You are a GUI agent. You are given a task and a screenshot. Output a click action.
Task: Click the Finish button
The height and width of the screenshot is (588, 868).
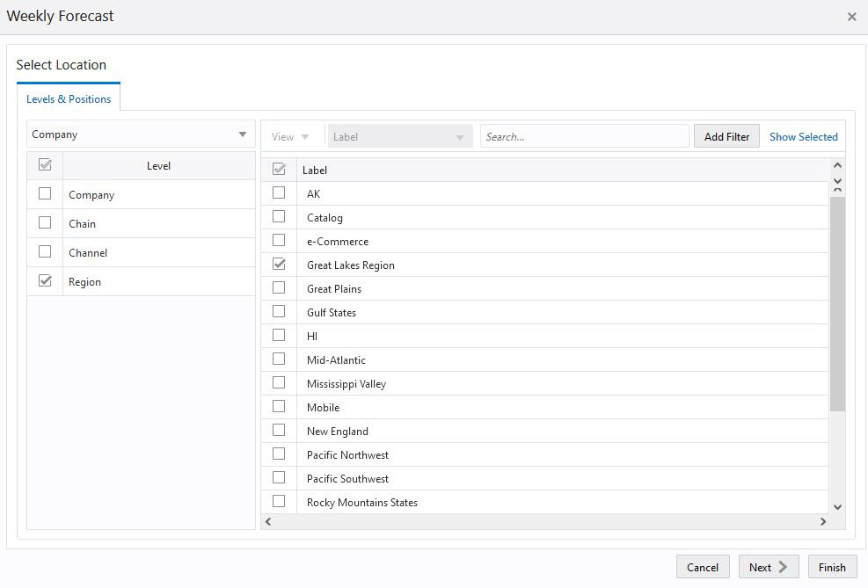tap(832, 567)
